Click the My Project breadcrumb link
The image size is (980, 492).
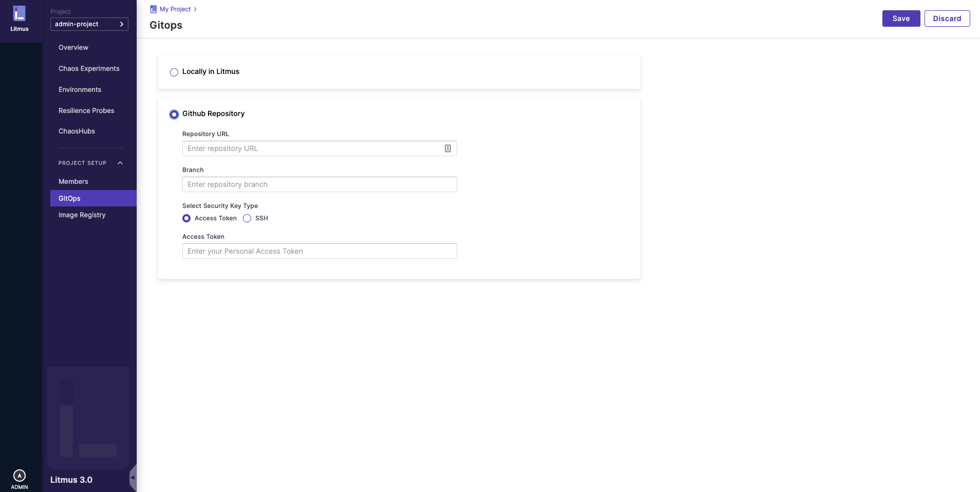click(175, 9)
